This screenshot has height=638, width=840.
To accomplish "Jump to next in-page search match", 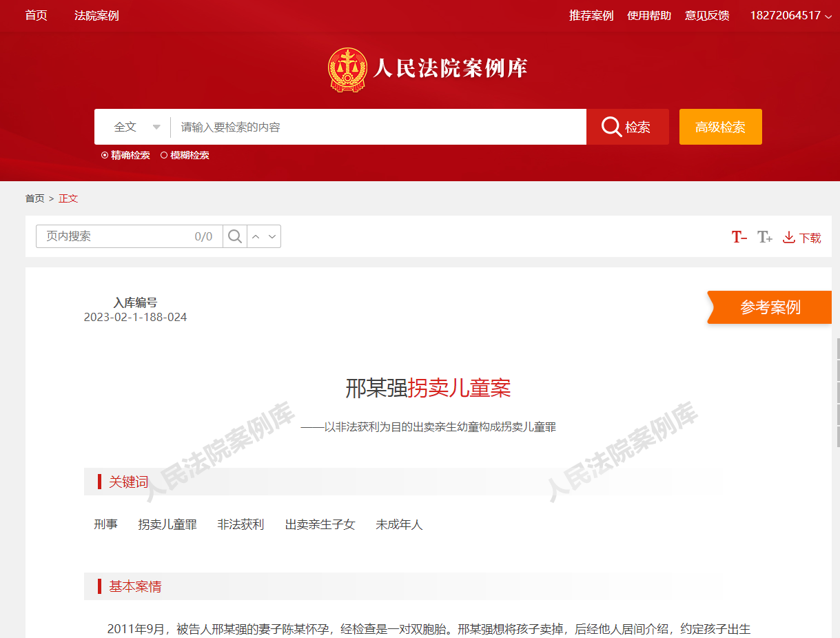I will pyautogui.click(x=272, y=236).
